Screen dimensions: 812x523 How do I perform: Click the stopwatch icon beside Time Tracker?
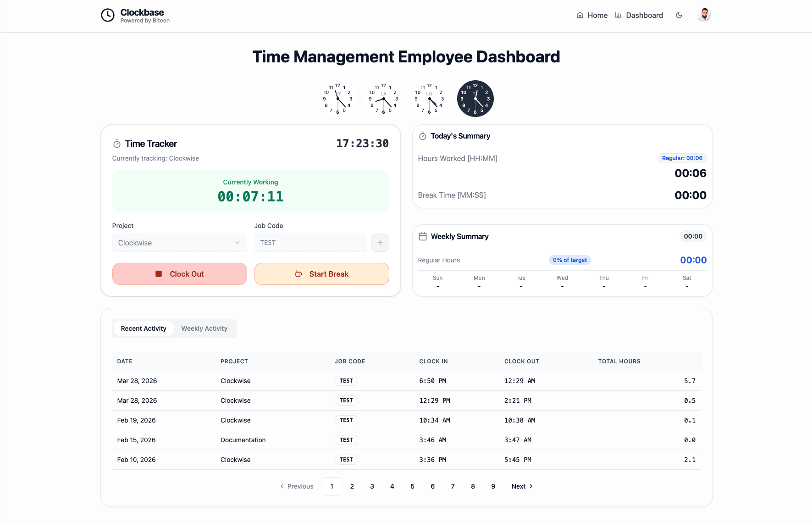tap(116, 143)
